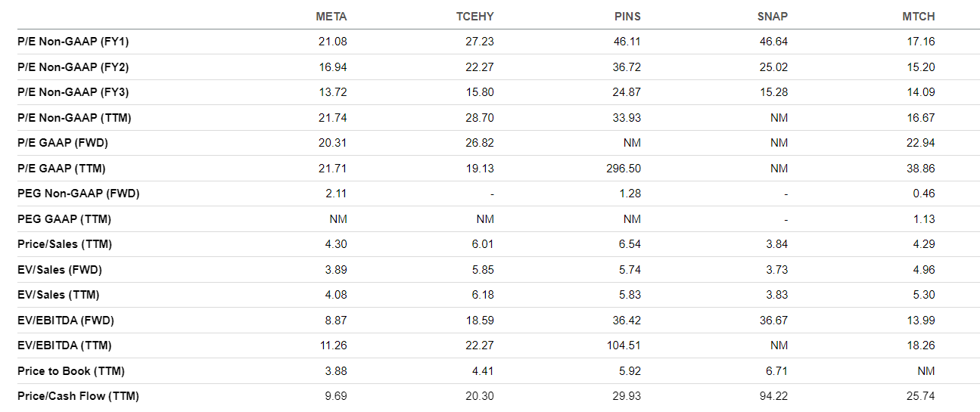Click the Price/Cash Flow (TTM) row label
Screen dimensions: 980x412
[x=78, y=396]
